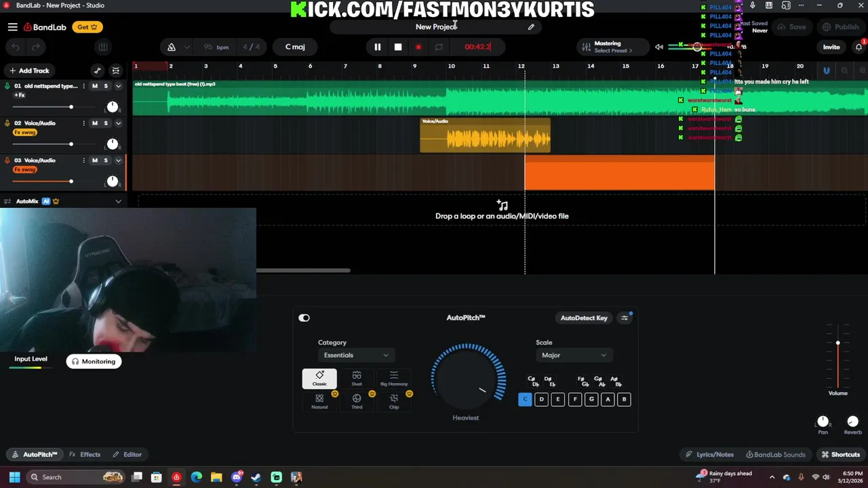Select the Duet AutoPitch preset
The height and width of the screenshot is (488, 868).
point(357,379)
